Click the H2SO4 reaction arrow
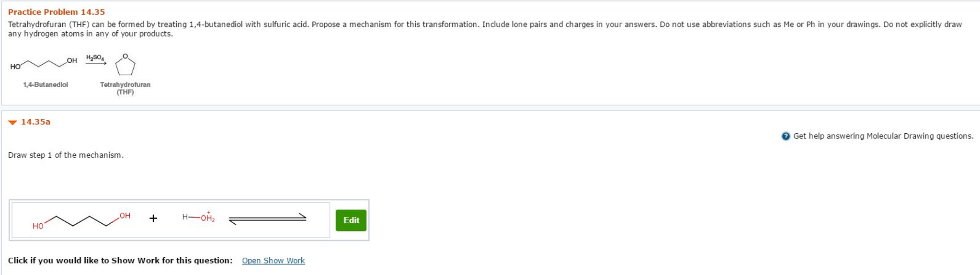Screen dimensions: 980x275 [96, 63]
